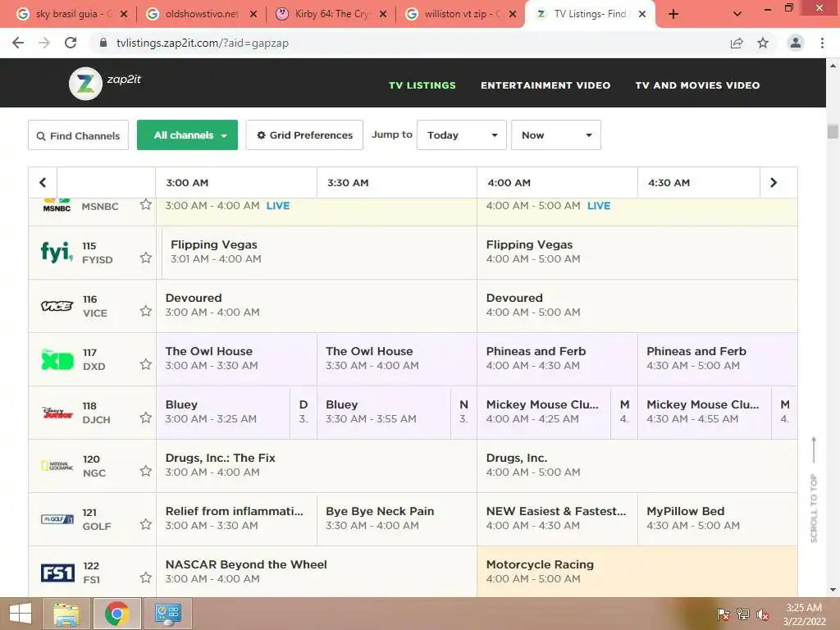Open ENTERTAINMENT VIDEO nav item

tap(546, 85)
